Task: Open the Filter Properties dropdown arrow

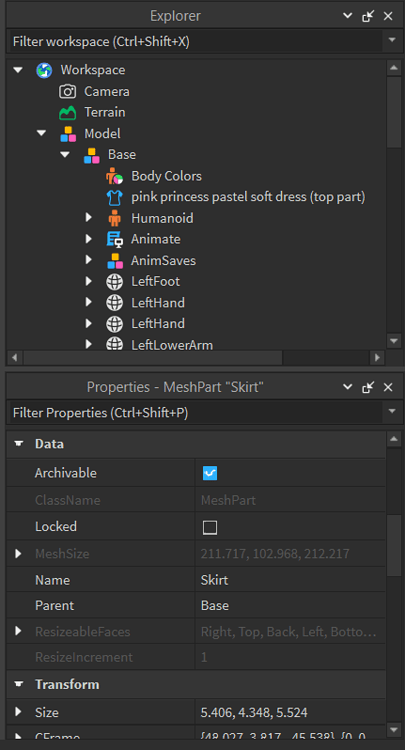Action: 393,411
